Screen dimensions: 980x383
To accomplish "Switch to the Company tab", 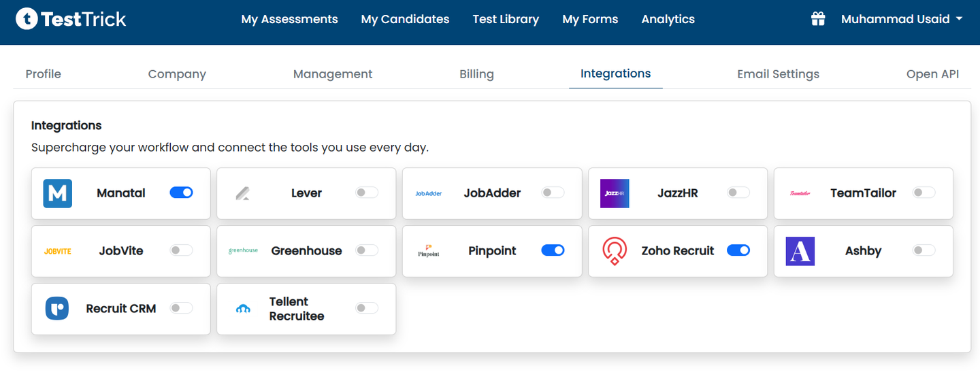I will (x=177, y=74).
